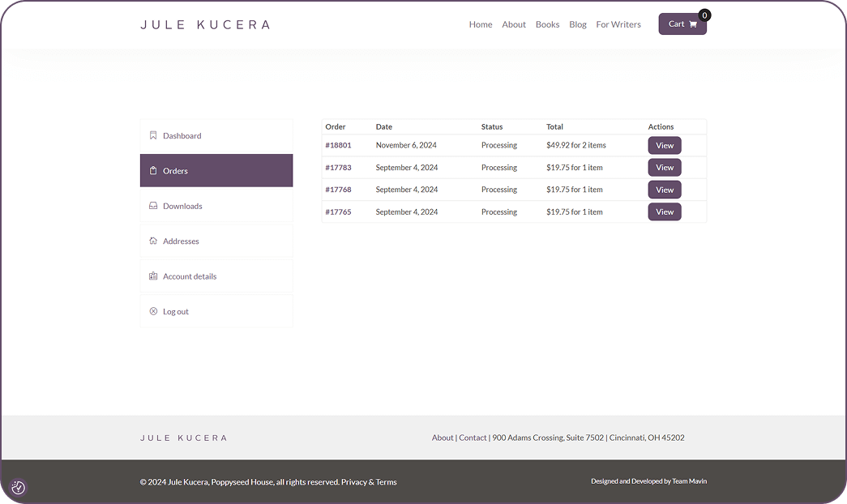Click the Orders clipboard icon
Viewport: 847px width, 504px height.
[x=153, y=171]
